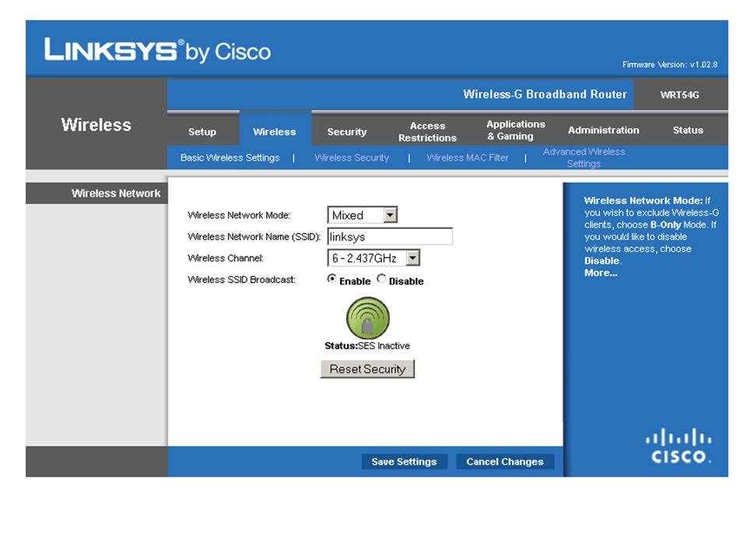Click the Save Settings button
747x560 pixels.
404,461
